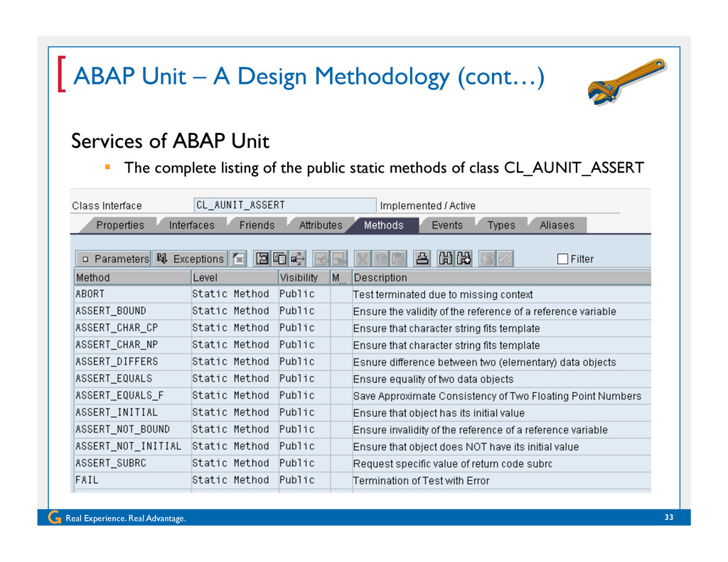
Task: Click the M... column header
Action: pos(341,278)
